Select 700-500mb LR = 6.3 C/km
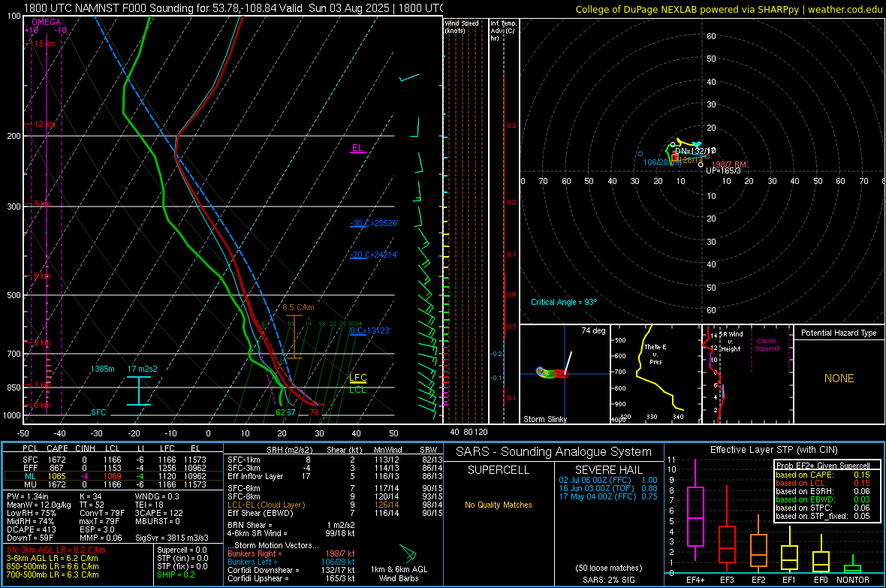The width and height of the screenshot is (886, 588). [x=53, y=574]
